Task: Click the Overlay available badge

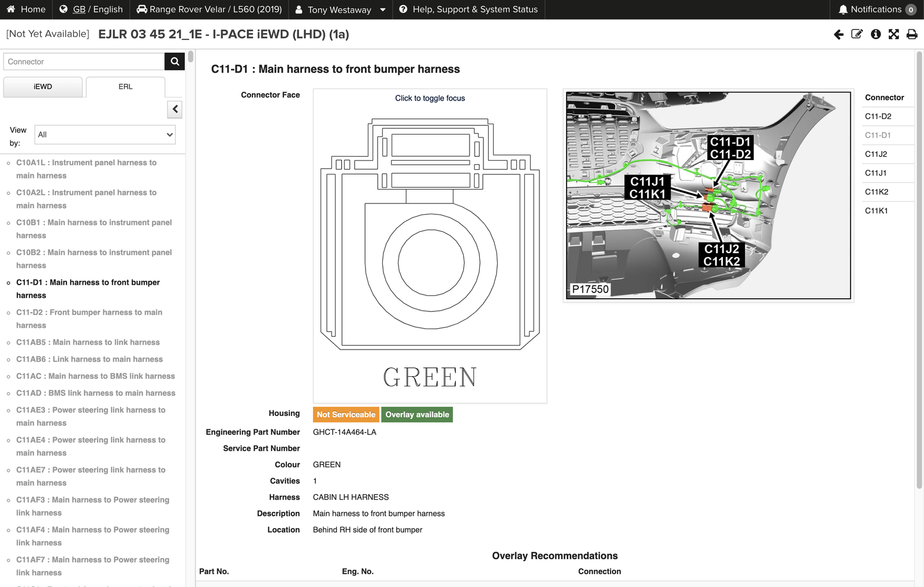Action: pos(417,415)
